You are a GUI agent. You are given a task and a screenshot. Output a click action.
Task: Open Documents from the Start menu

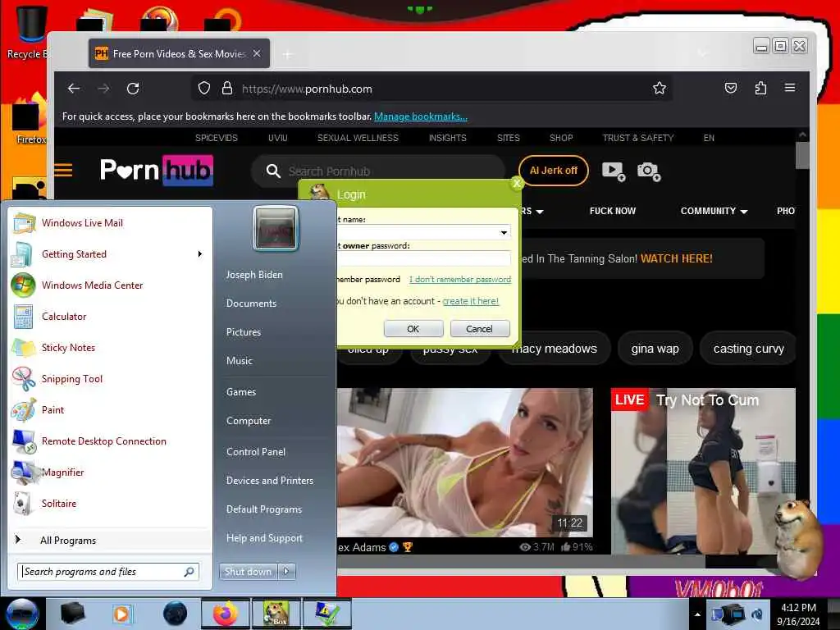(251, 304)
